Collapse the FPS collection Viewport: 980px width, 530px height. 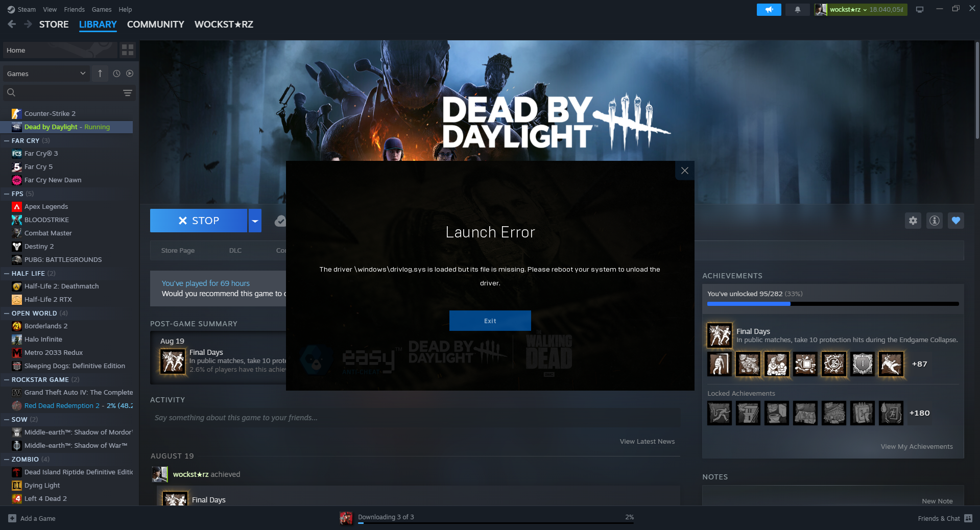point(7,194)
